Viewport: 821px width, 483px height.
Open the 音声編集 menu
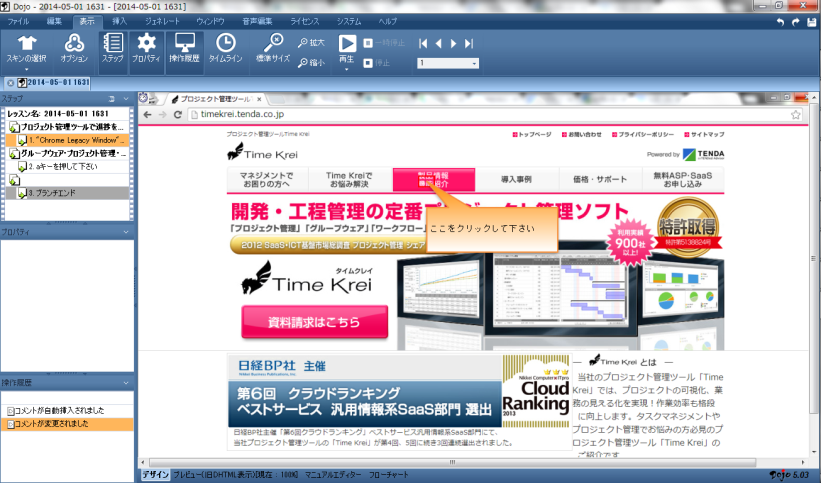pos(257,21)
